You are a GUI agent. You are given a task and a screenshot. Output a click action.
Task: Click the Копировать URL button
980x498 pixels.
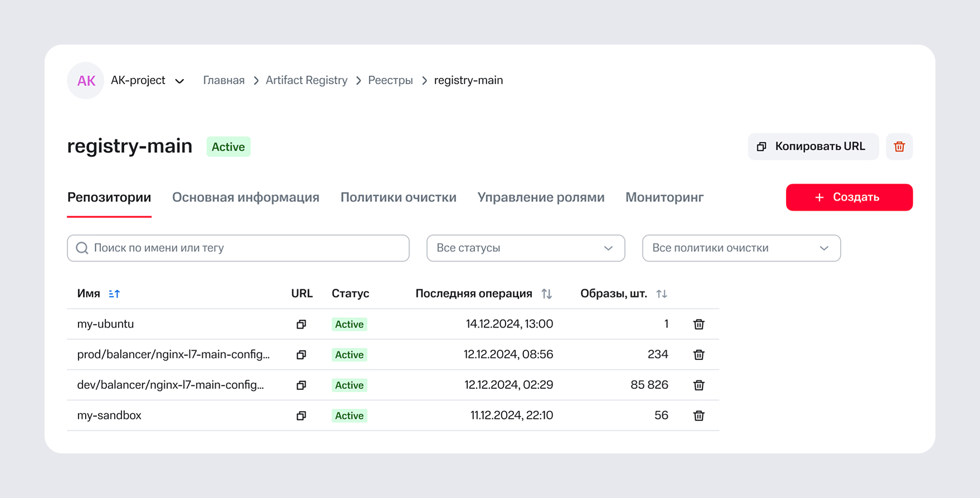click(812, 147)
